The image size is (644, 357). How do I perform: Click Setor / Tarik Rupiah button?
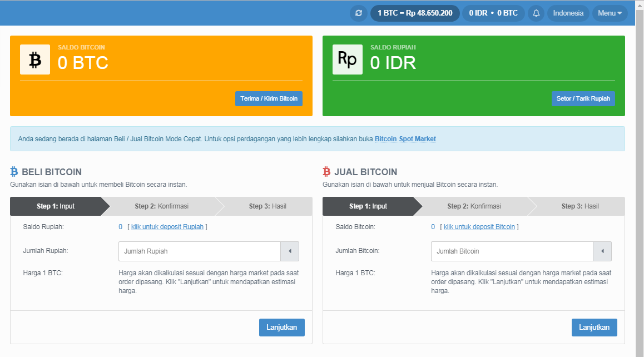pos(583,98)
